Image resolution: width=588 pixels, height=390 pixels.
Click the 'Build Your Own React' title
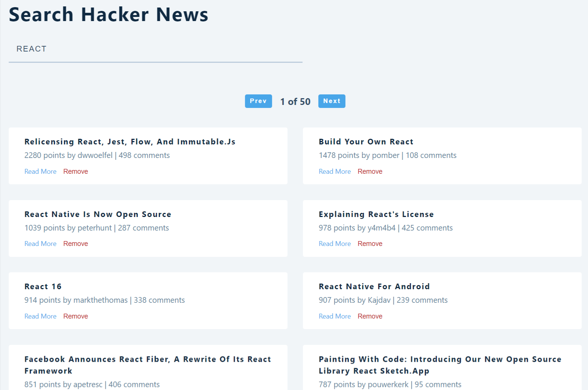coord(366,142)
